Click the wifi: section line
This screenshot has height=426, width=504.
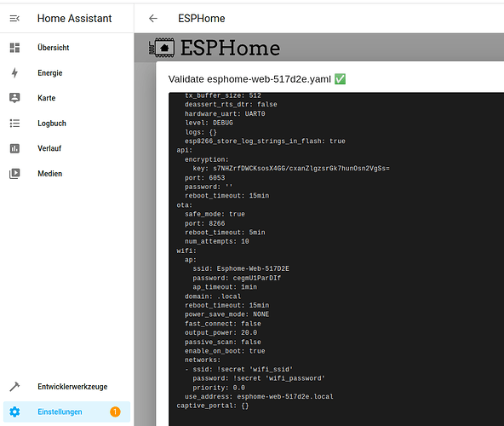click(186, 250)
